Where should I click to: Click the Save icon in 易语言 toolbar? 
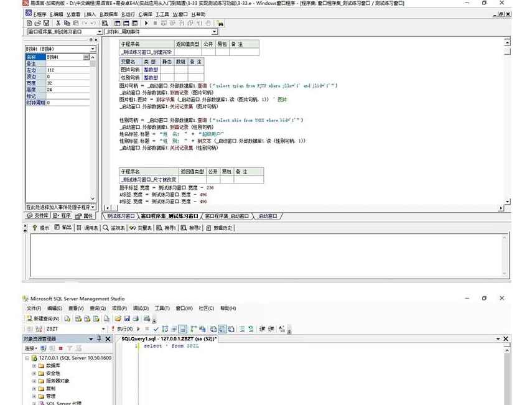pos(47,23)
